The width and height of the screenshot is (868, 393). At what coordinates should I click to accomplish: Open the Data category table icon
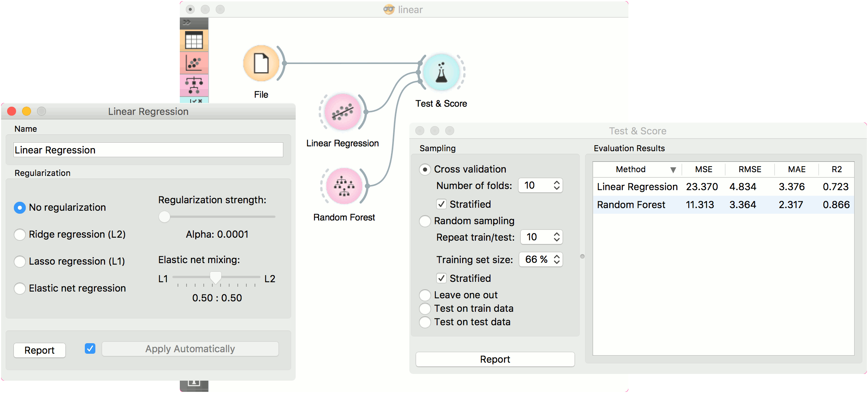pos(194,40)
